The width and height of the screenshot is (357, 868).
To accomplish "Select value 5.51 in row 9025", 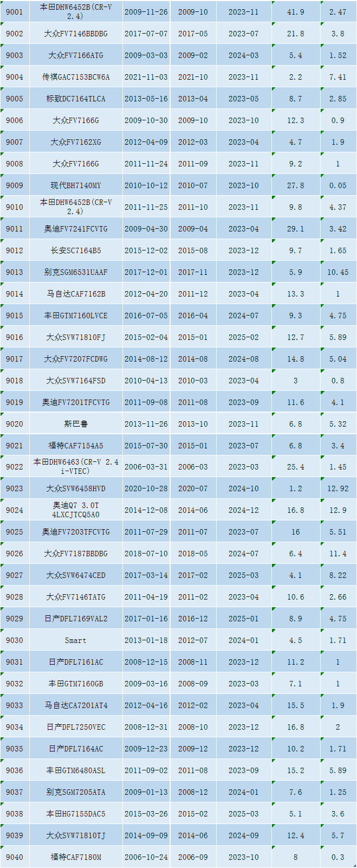I will click(x=338, y=532).
